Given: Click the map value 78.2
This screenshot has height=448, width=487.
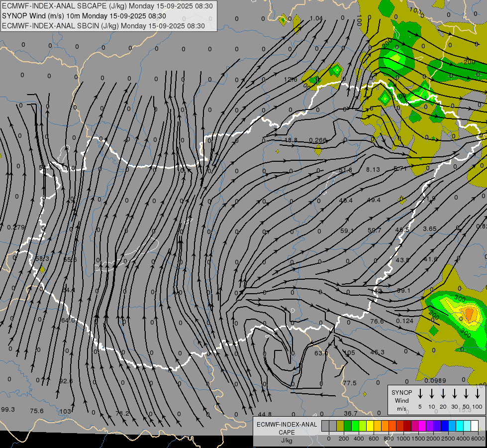Looking at the screenshot, I should click(x=122, y=413).
